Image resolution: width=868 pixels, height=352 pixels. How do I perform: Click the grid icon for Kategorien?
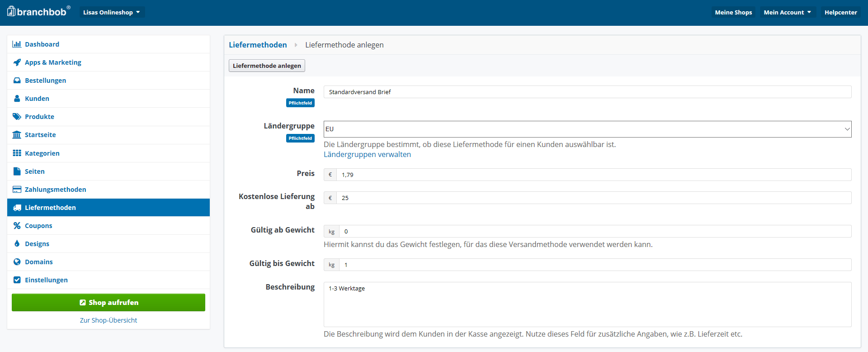click(x=17, y=153)
